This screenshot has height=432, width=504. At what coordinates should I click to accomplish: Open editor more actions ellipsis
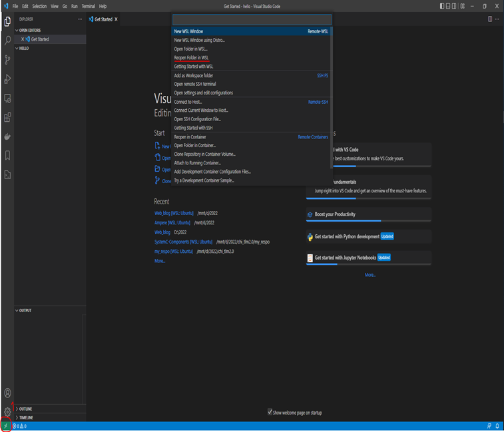click(497, 19)
